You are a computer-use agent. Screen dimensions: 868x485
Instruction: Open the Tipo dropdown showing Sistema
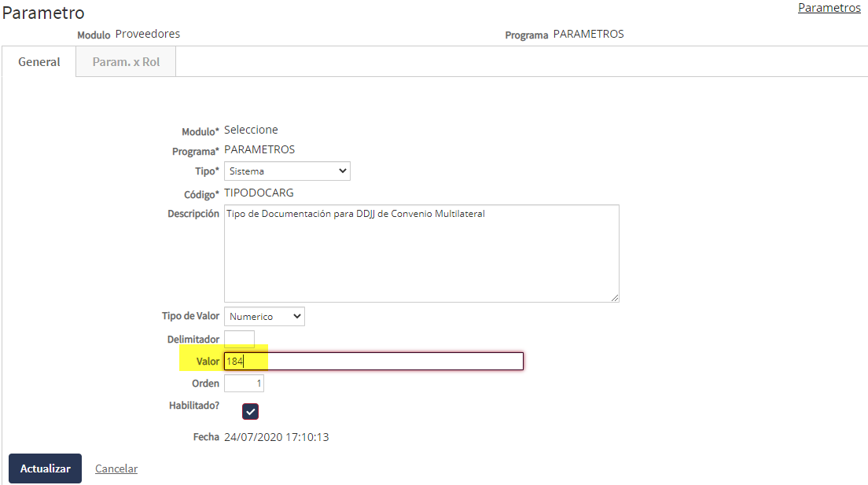tap(287, 171)
